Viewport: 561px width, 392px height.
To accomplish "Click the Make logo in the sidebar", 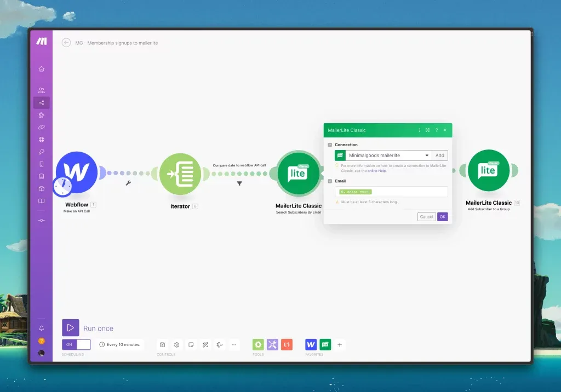I will pyautogui.click(x=42, y=41).
